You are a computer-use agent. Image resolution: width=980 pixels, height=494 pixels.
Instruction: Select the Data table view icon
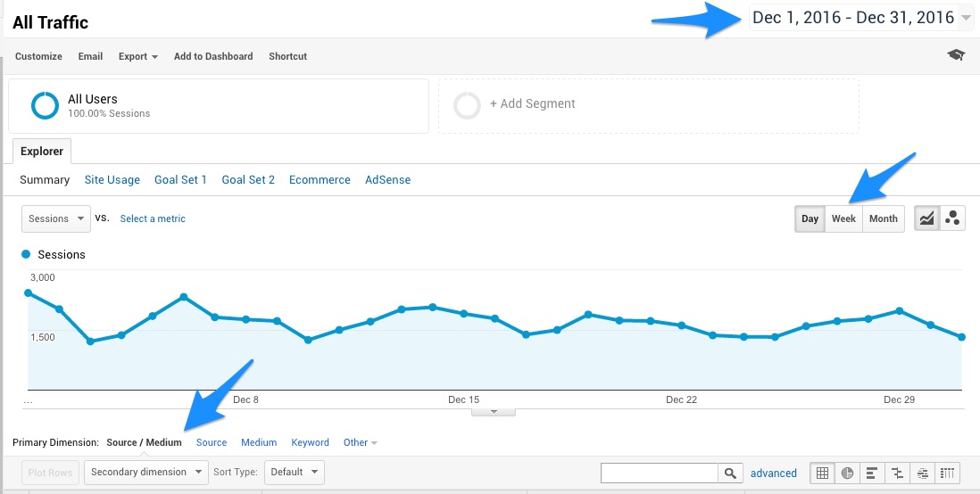point(823,473)
